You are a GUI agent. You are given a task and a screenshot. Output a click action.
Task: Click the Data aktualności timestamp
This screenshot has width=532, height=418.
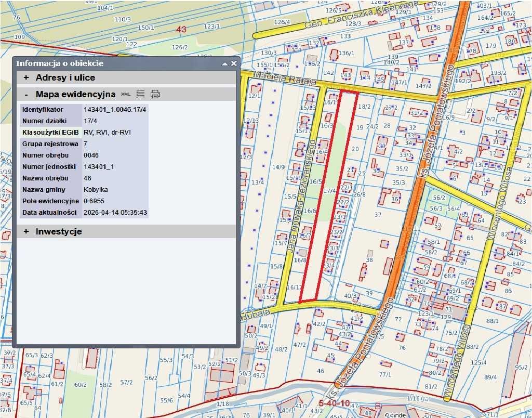click(115, 213)
